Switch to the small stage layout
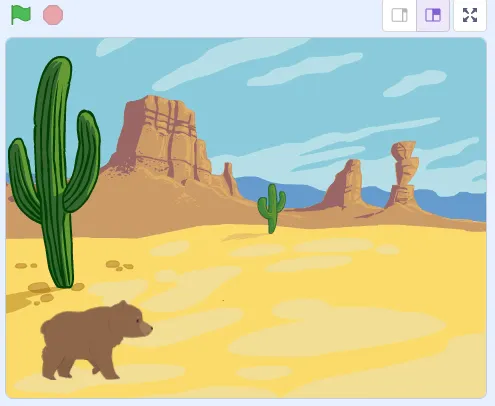The width and height of the screenshot is (495, 406). tap(399, 15)
